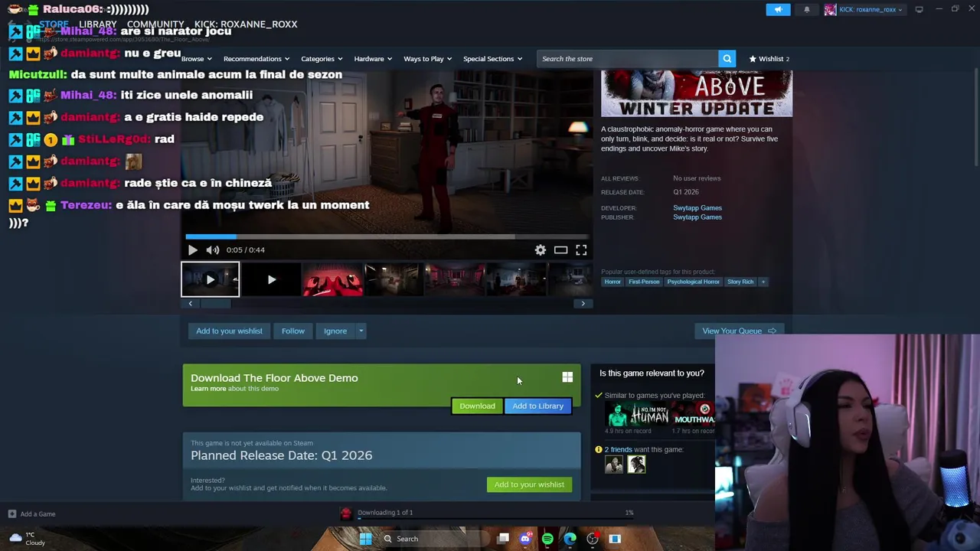The height and width of the screenshot is (551, 980).
Task: Open the publisher Swytapp Games link
Action: click(x=697, y=217)
